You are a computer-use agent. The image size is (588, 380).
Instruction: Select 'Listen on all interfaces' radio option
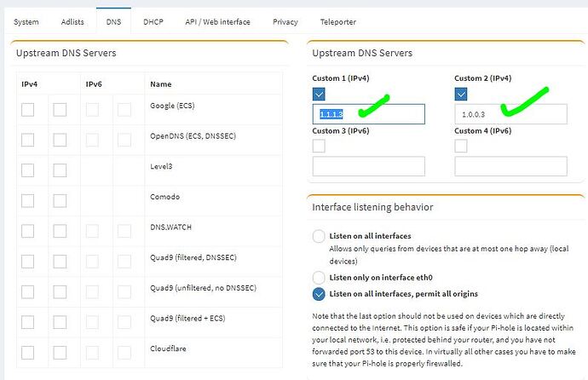(319, 236)
